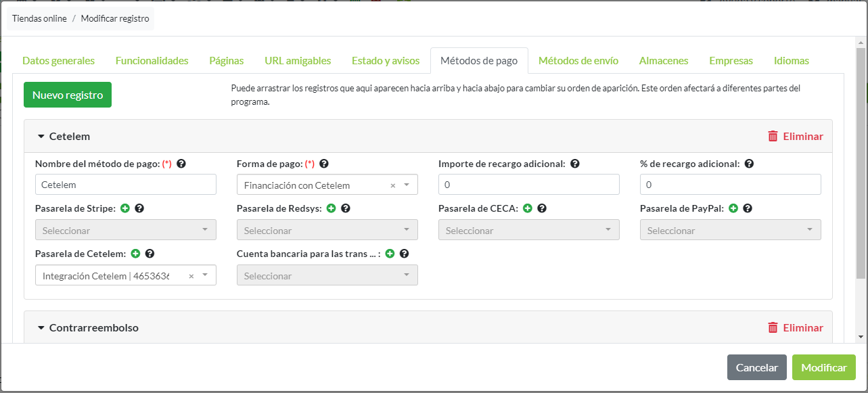Click the plus icon beside Pasarela de Cetelem
Screen dimensions: 868x393
click(135, 254)
